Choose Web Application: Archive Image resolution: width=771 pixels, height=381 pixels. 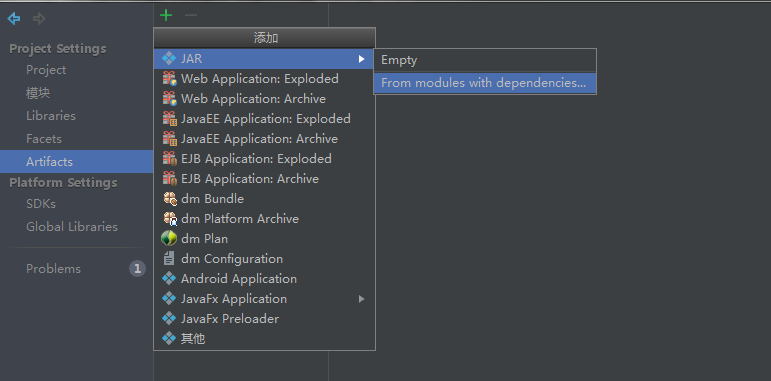click(265, 99)
